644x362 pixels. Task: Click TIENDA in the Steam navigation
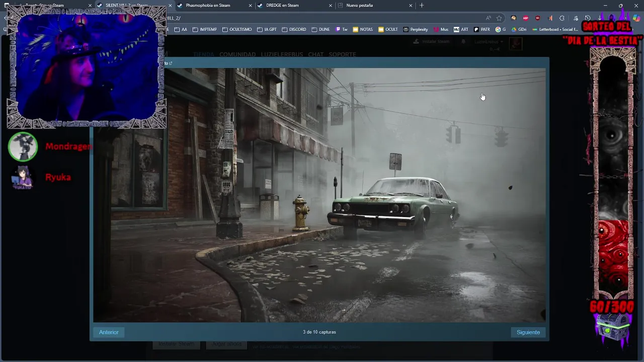[x=203, y=54]
